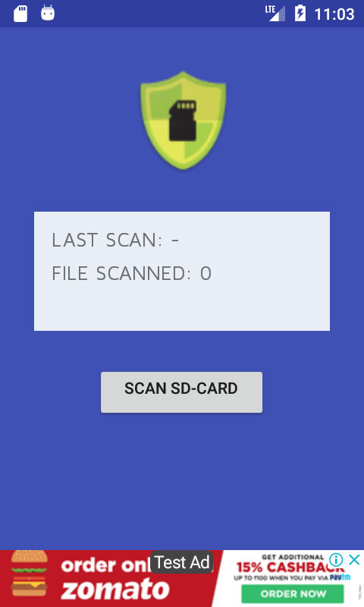The width and height of the screenshot is (364, 607).
Task: Open the ad info (i) icon
Action: pyautogui.click(x=336, y=560)
